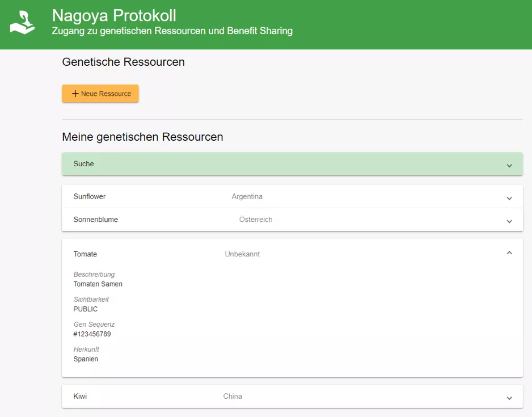
Task: Click the Unbekannt label in Tomate row
Action: click(x=242, y=254)
